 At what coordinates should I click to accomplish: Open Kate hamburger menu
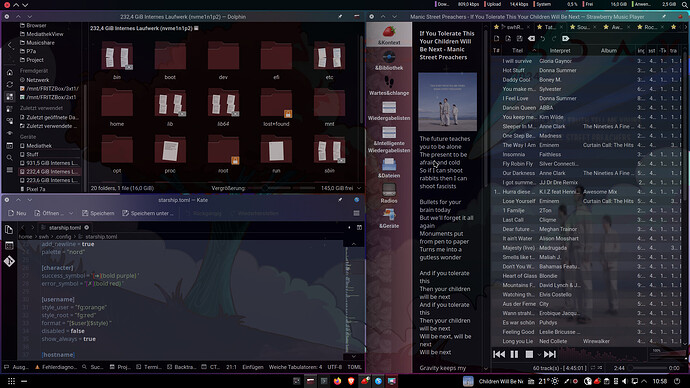click(x=356, y=213)
